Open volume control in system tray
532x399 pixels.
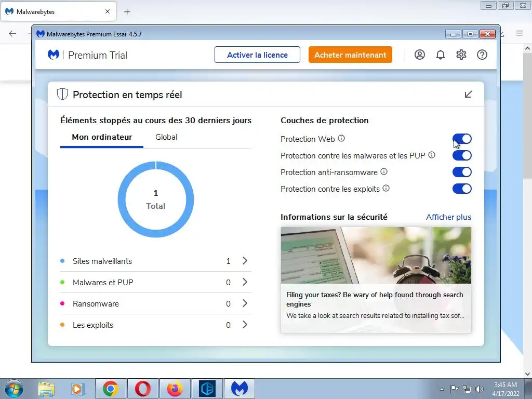coord(480,389)
